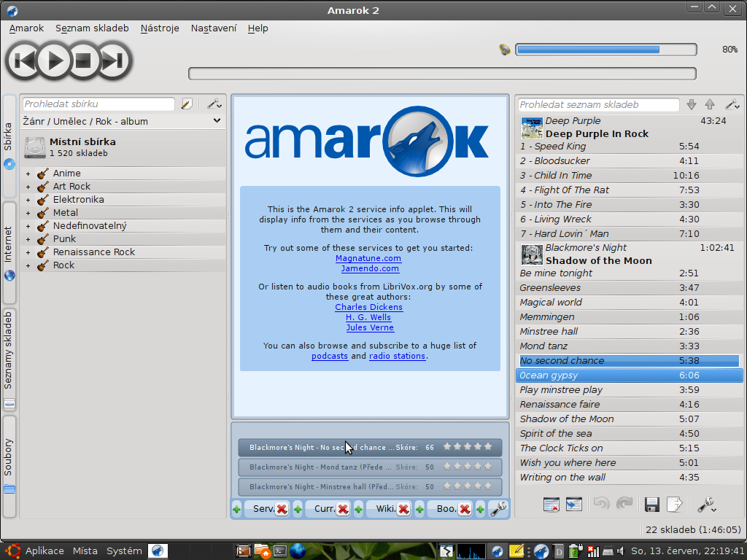The image size is (747, 560).
Task: Remove the Curr. applet with its red X
Action: point(343,509)
